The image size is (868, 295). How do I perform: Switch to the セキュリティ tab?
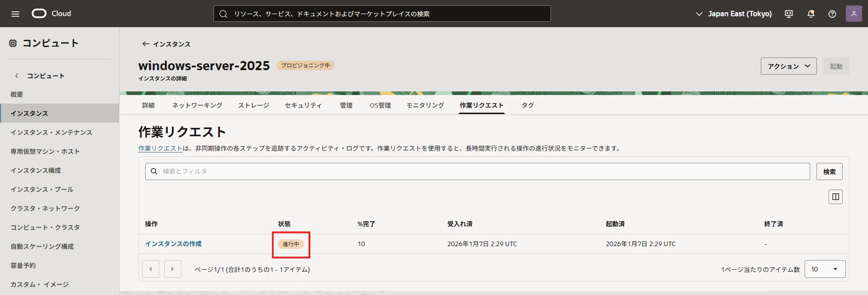click(x=303, y=105)
